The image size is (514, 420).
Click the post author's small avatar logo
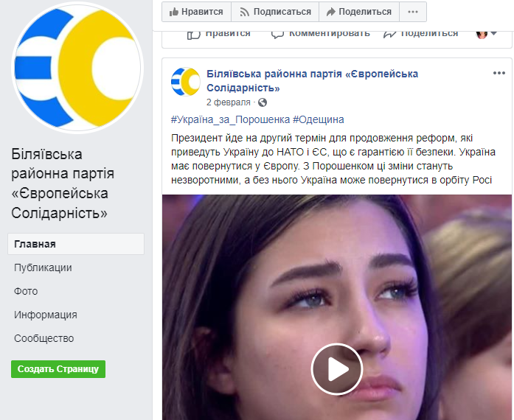186,82
